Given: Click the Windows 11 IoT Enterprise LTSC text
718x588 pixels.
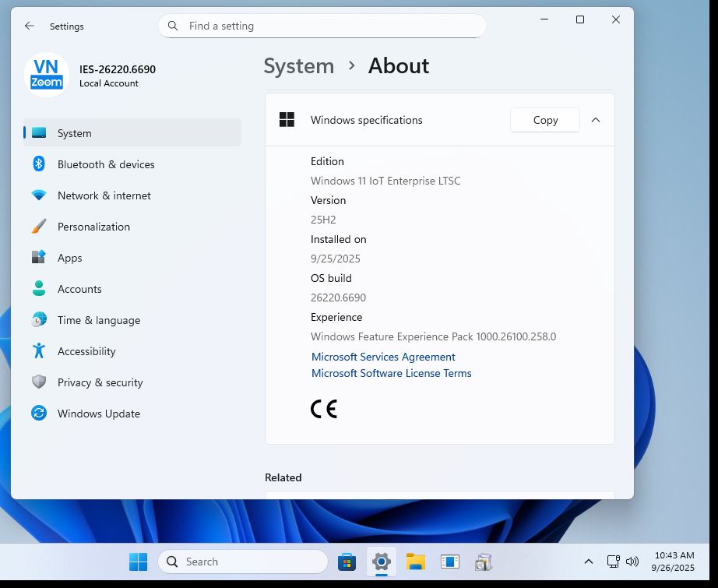Looking at the screenshot, I should pos(385,181).
